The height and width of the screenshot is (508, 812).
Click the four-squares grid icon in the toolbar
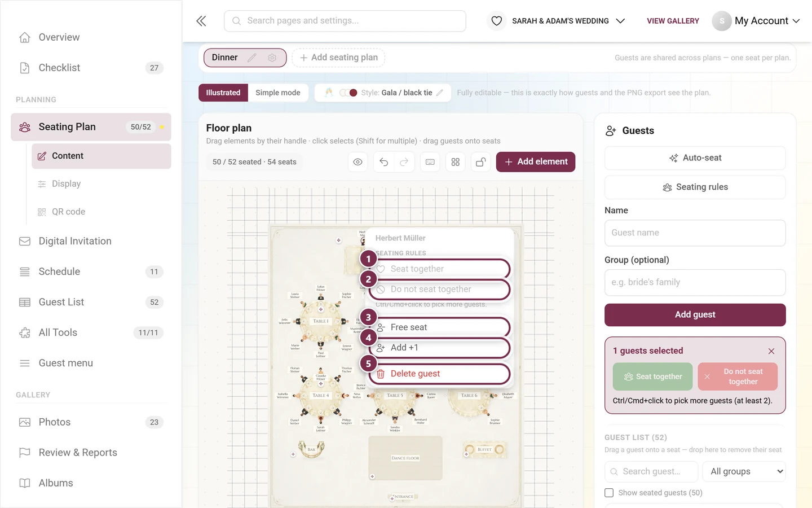pyautogui.click(x=456, y=162)
